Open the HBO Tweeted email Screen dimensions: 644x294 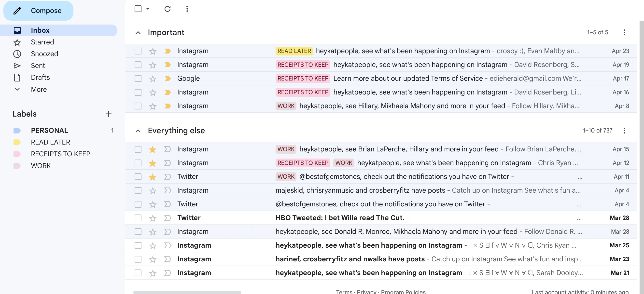[x=381, y=218]
